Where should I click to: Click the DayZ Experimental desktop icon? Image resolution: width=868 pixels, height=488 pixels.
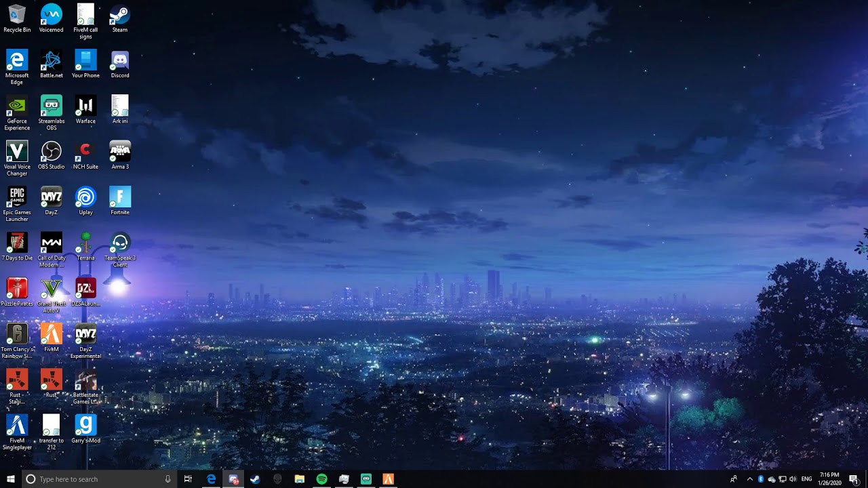(85, 341)
